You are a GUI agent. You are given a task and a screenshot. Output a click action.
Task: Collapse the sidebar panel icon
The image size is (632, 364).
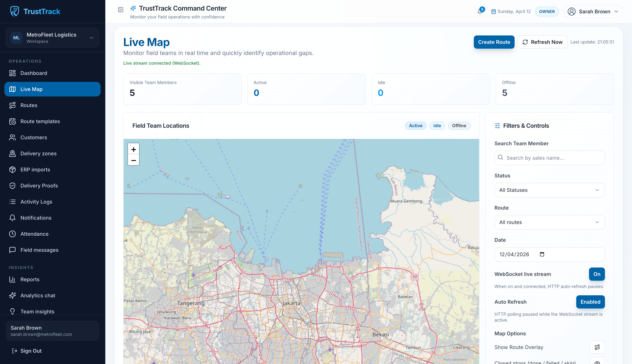pyautogui.click(x=121, y=10)
